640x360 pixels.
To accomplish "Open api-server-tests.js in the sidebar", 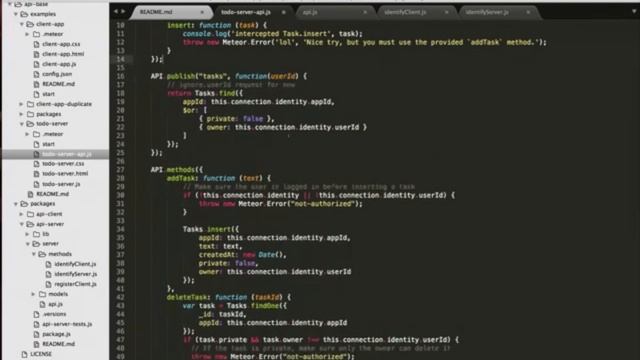I will click(x=67, y=324).
